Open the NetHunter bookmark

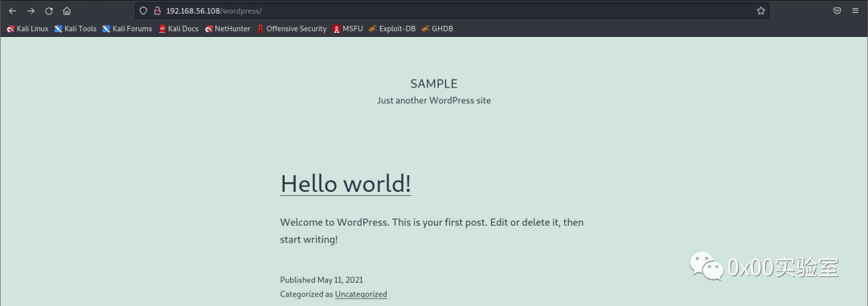pos(227,29)
